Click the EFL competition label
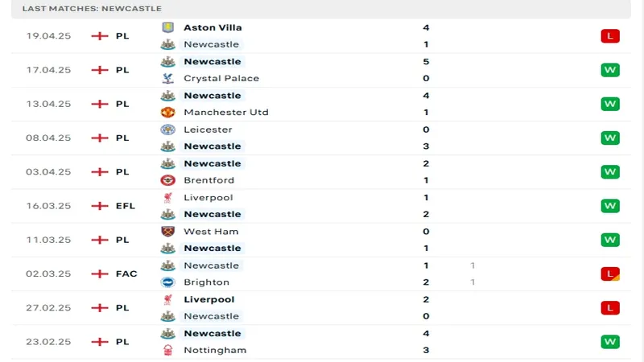Image resolution: width=644 pixels, height=362 pixels. pyautogui.click(x=126, y=206)
